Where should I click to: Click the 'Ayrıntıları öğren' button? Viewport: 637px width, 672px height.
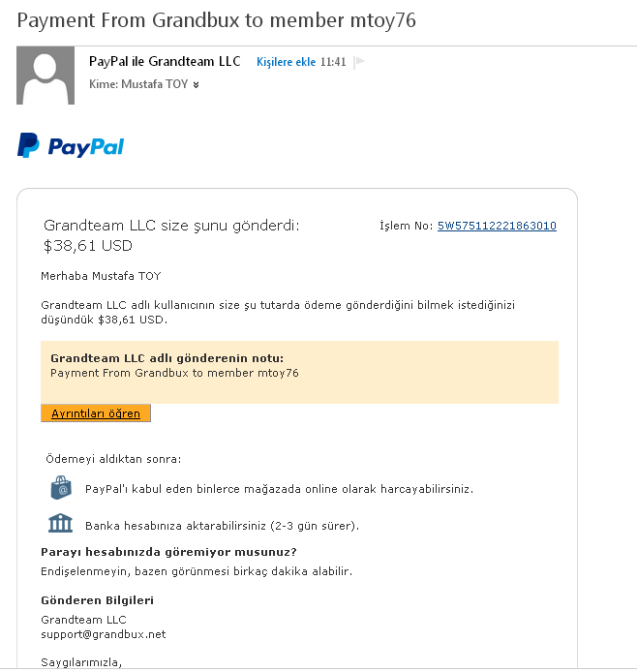point(96,413)
